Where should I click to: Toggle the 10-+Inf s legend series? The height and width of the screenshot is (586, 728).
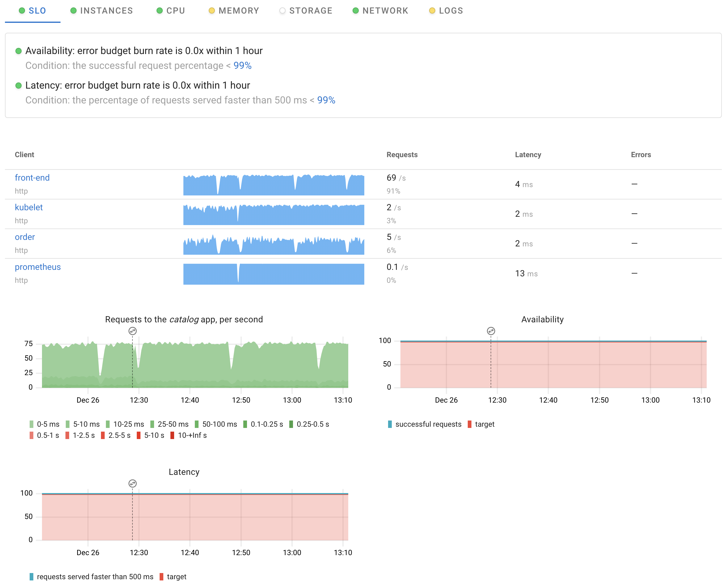coord(189,435)
